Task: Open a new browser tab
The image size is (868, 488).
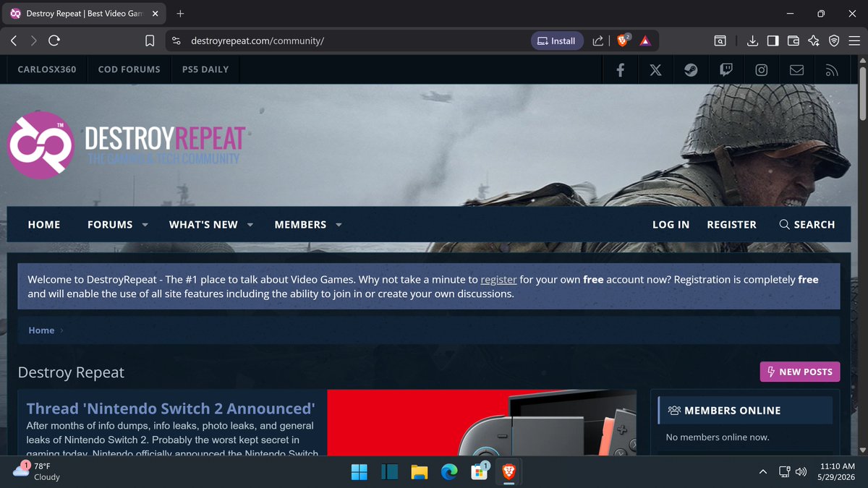Action: [x=180, y=14]
